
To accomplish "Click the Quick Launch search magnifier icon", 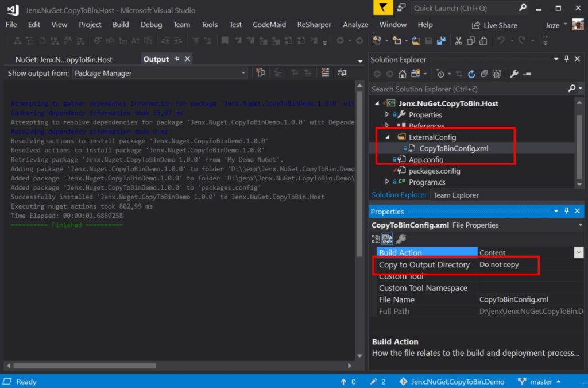I will pyautogui.click(x=523, y=8).
